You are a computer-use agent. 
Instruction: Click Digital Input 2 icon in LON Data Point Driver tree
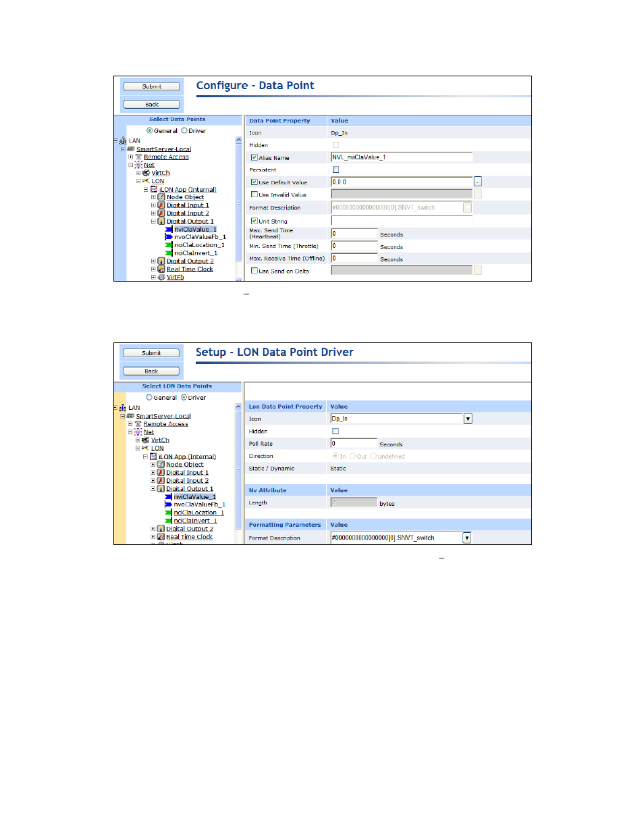coord(161,481)
